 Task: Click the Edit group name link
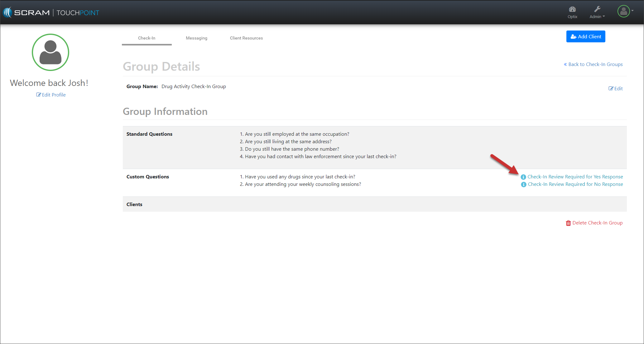pyautogui.click(x=616, y=88)
